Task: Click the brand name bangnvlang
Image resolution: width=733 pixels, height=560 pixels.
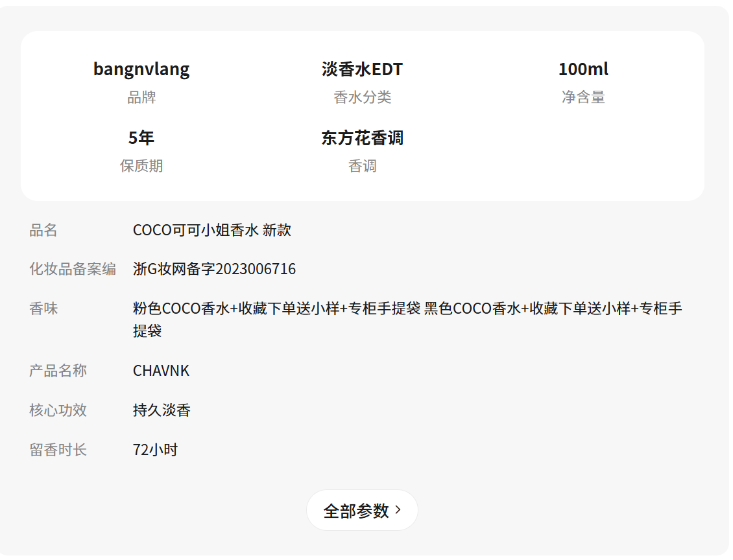Action: click(x=141, y=69)
